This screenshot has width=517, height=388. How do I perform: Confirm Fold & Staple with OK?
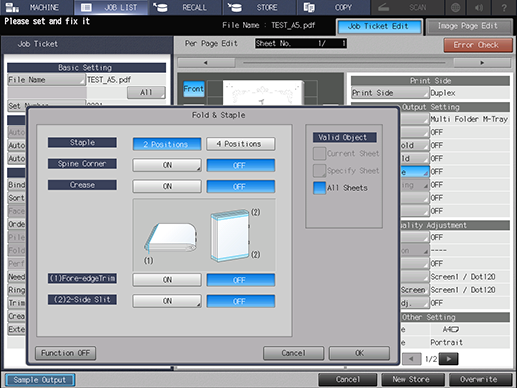click(x=359, y=353)
